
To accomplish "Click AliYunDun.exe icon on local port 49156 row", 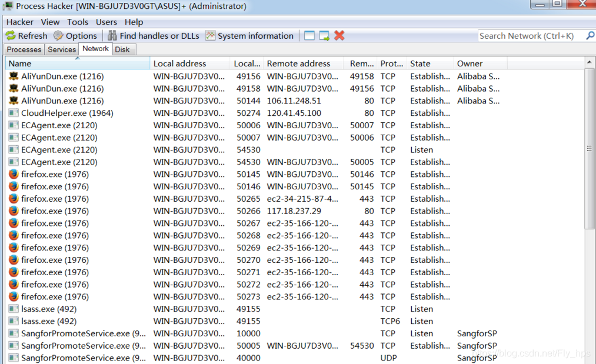I will (14, 76).
